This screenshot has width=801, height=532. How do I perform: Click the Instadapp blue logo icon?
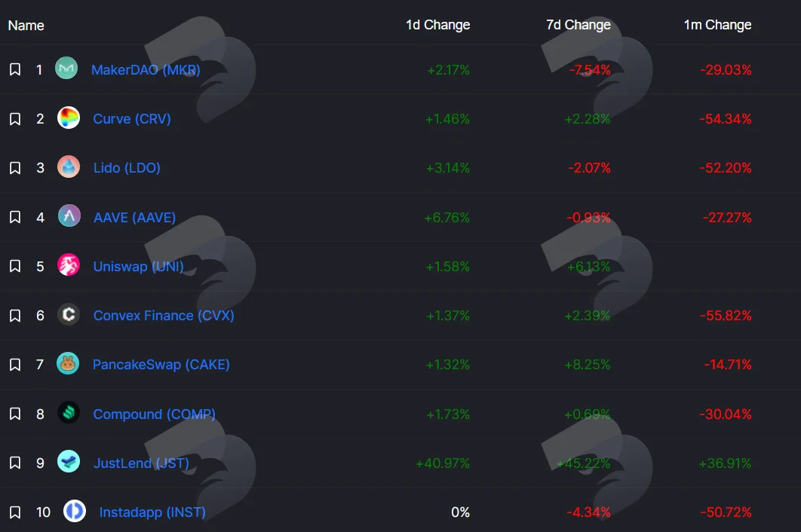[x=75, y=511]
